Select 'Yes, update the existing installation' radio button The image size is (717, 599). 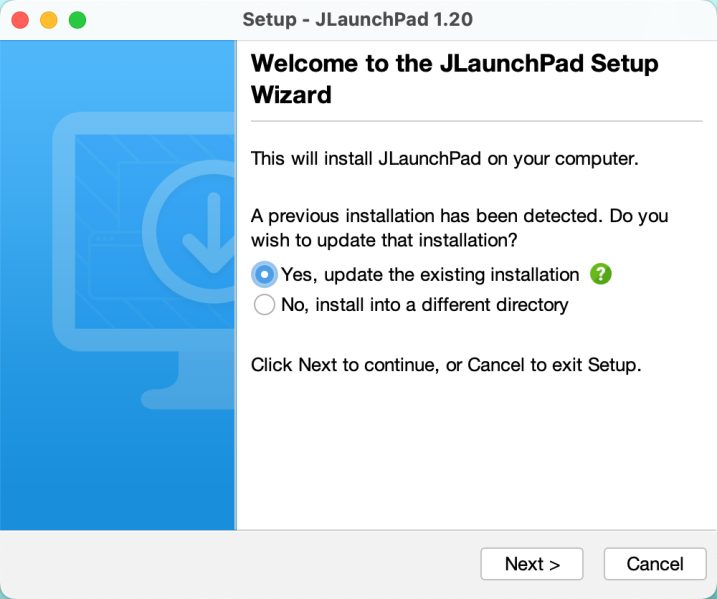(264, 274)
